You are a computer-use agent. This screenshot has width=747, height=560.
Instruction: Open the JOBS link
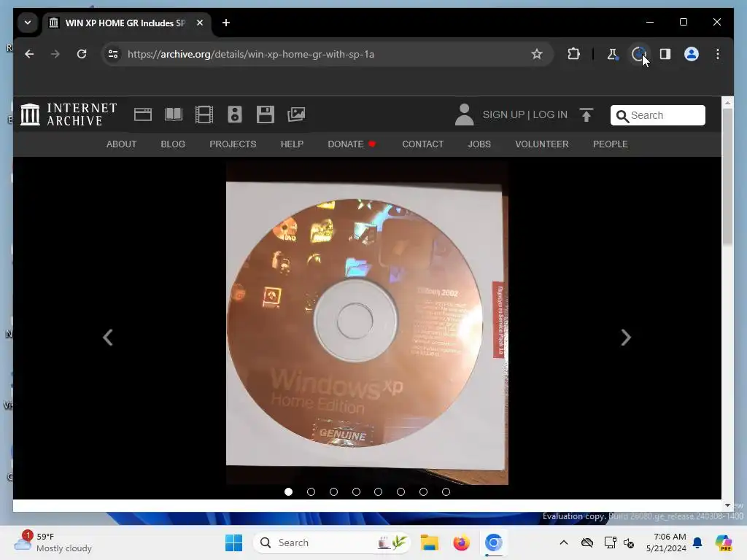pyautogui.click(x=479, y=144)
